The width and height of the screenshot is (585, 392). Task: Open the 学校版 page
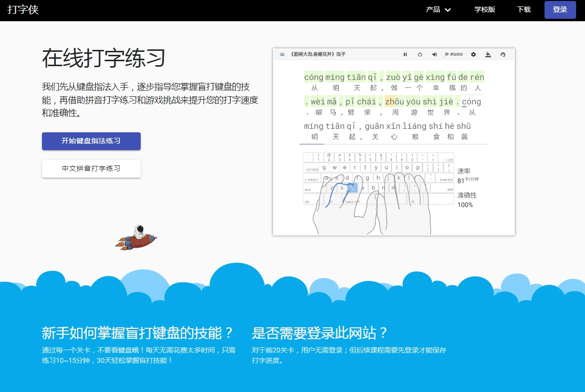(x=485, y=9)
